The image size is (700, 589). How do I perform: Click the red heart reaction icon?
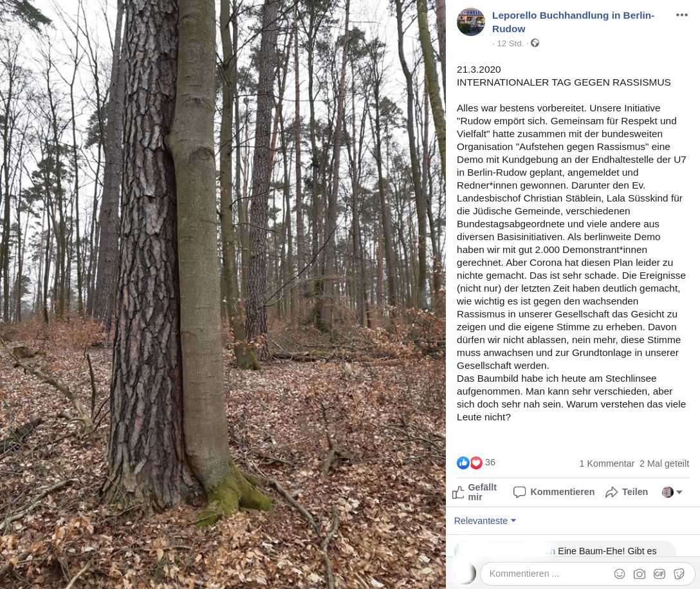476,463
